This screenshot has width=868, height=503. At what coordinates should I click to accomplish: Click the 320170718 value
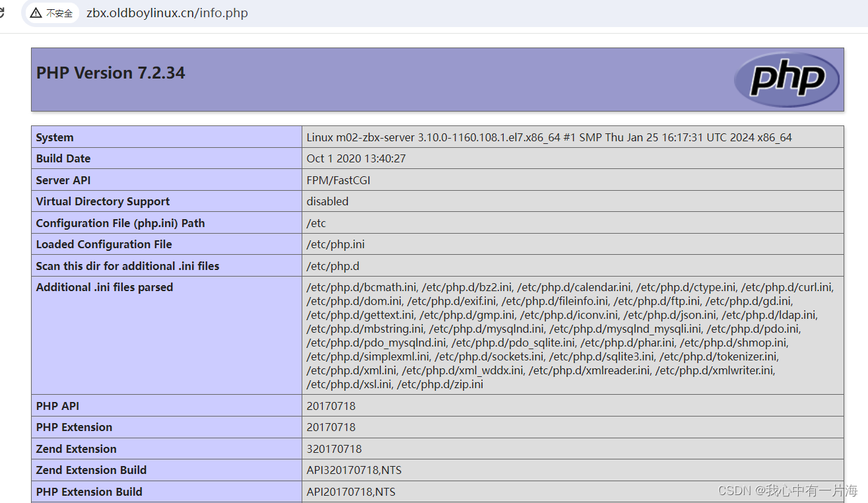click(x=334, y=449)
